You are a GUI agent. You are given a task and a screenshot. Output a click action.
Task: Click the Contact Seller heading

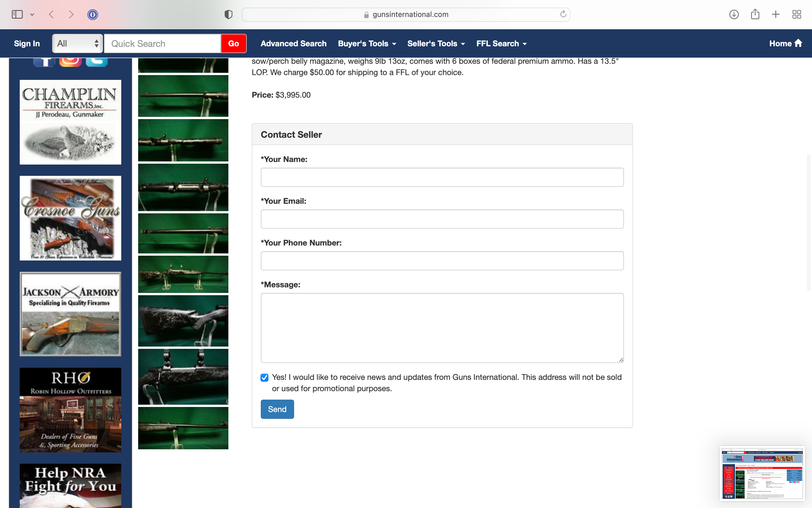(x=291, y=135)
